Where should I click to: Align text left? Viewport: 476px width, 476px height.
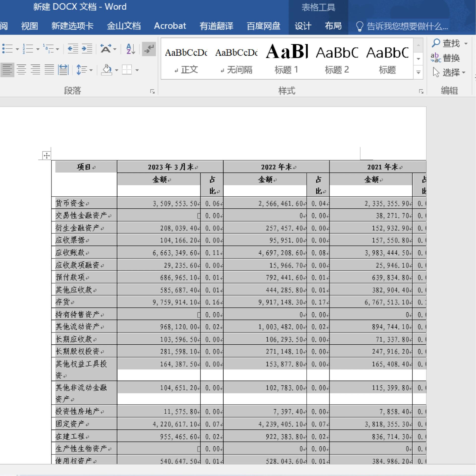click(x=7, y=70)
